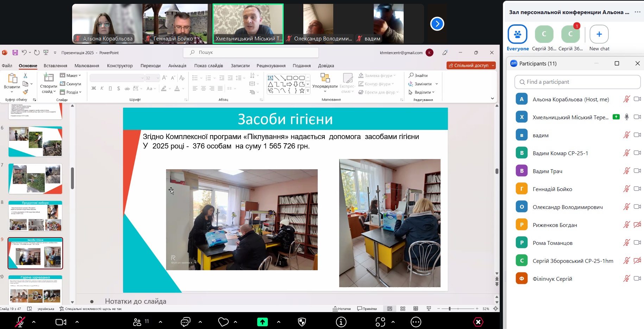Open the participants icon in toolbar
644x329 pixels.
137,322
